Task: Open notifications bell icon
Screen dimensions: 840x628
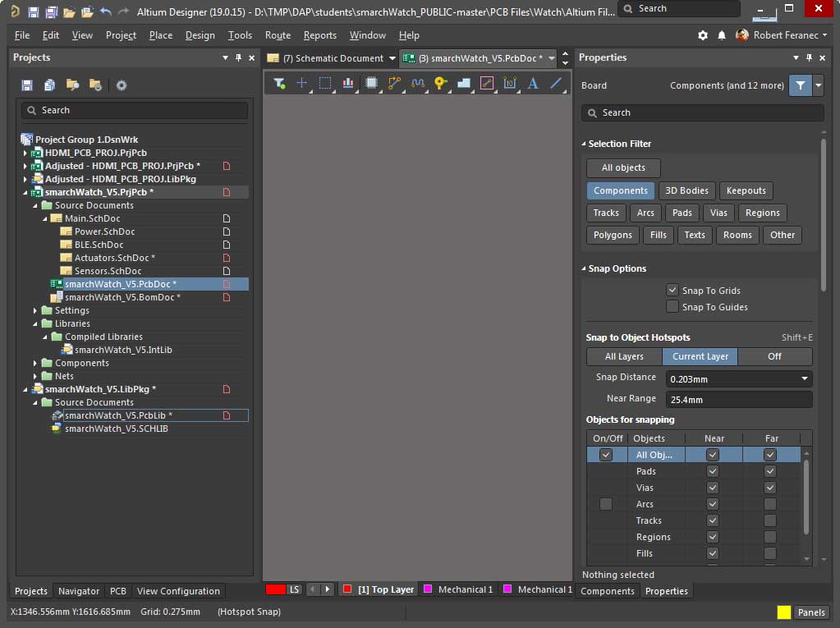Action: pyautogui.click(x=722, y=35)
